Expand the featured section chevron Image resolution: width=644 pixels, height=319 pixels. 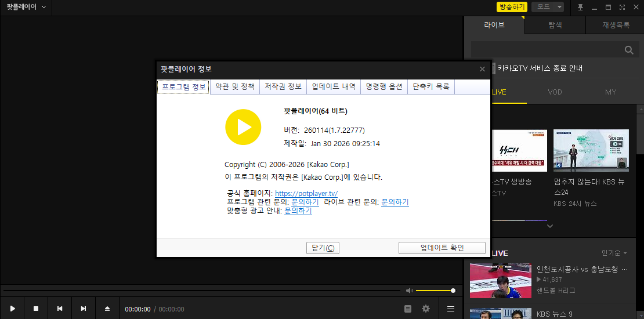pos(551,226)
